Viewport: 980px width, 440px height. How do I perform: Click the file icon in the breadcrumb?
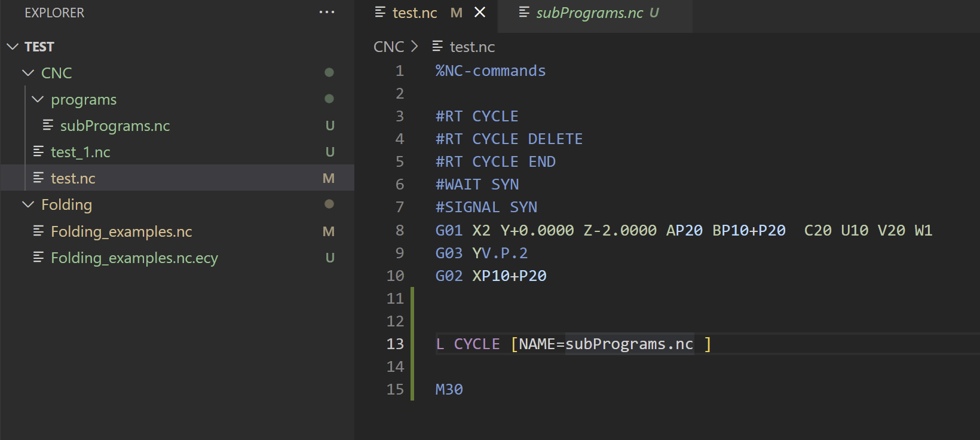pos(437,46)
